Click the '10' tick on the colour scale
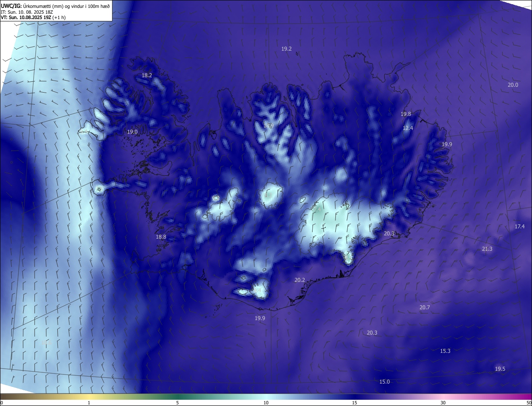The height and width of the screenshot is (406, 532). coord(266,403)
